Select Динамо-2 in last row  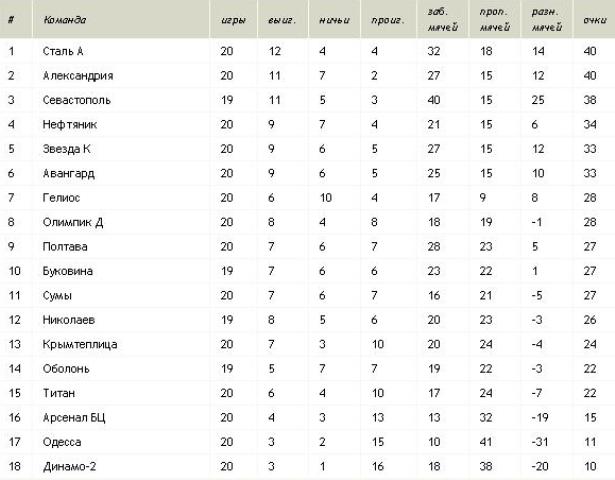pos(69,466)
